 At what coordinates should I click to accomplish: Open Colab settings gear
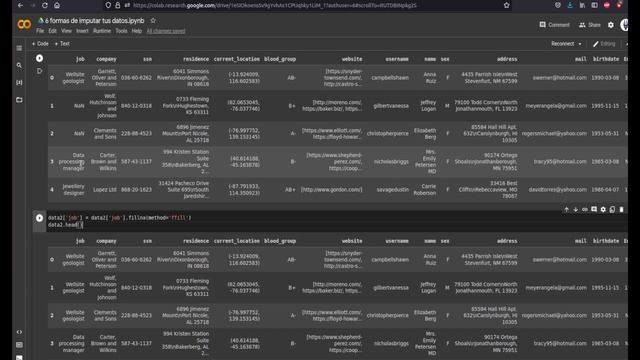point(611,25)
